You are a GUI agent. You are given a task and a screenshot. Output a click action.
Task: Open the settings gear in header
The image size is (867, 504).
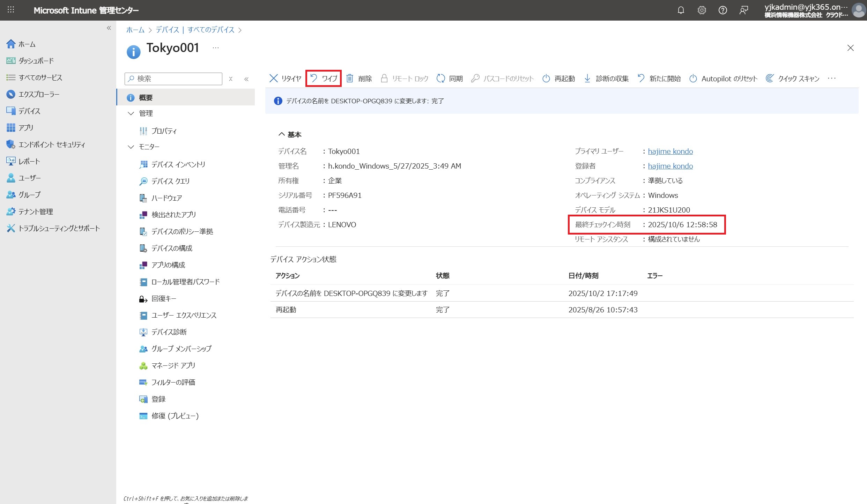point(702,10)
